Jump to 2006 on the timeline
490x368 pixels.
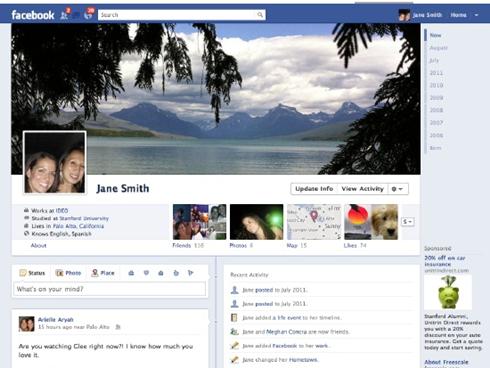tap(436, 135)
